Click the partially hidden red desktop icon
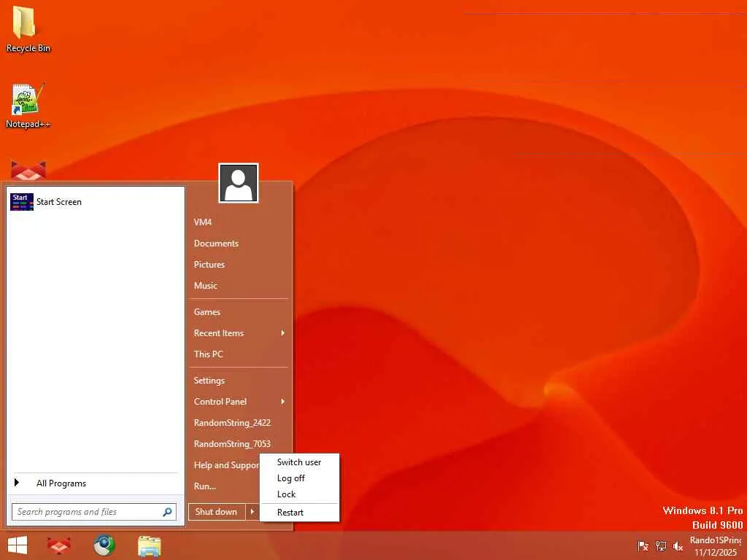The height and width of the screenshot is (560, 747). 28,170
